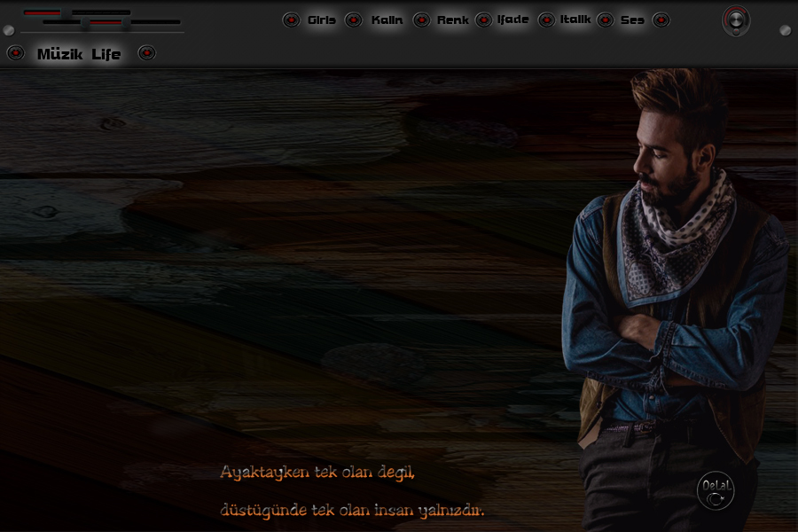Click the DeLaL logo badge
The height and width of the screenshot is (532, 798).
coord(716,491)
